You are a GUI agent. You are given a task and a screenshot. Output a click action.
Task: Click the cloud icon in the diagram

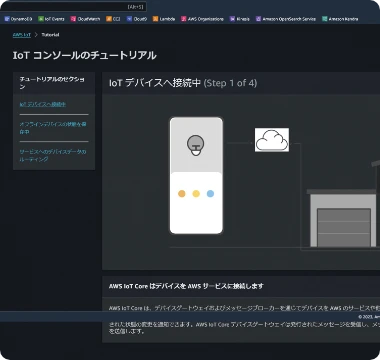(272, 140)
